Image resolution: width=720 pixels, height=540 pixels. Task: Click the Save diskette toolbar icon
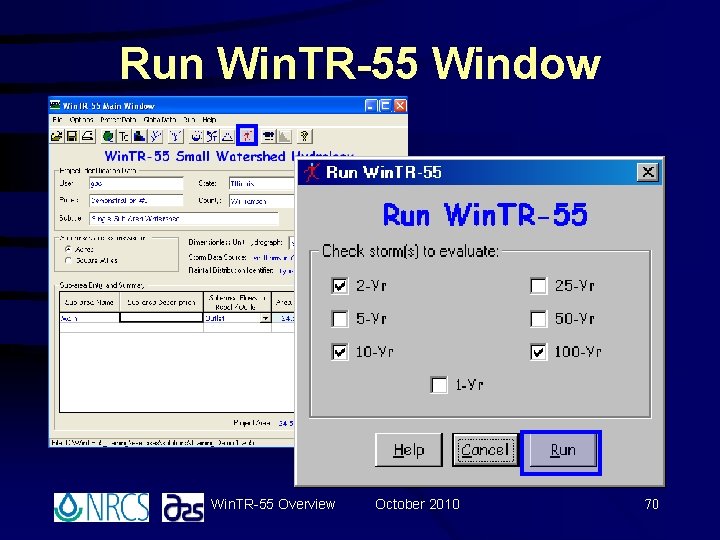tap(72, 136)
